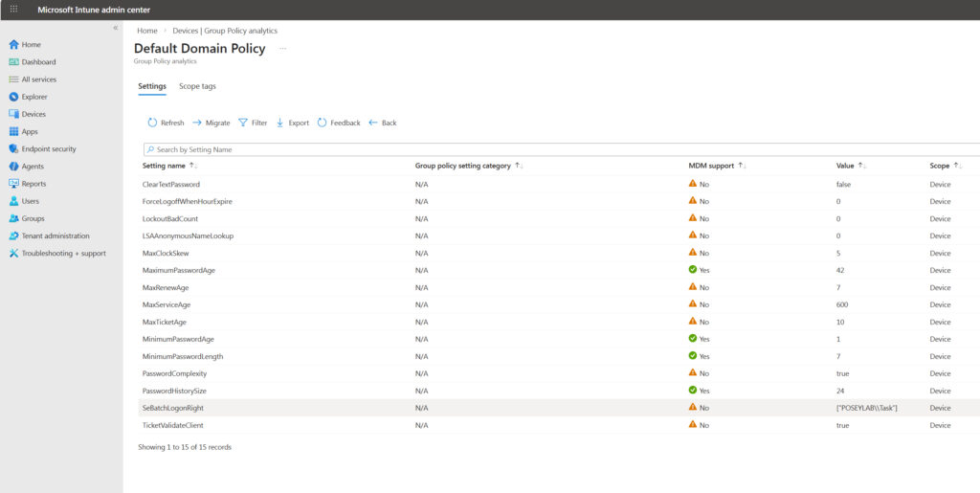Click the warning icon for MaxClockSkew
The width and height of the screenshot is (980, 493).
pyautogui.click(x=693, y=252)
